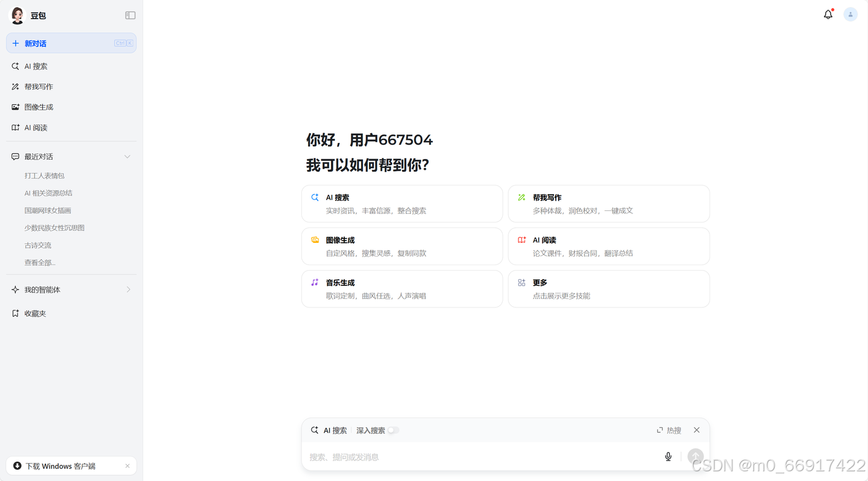Select the AI 阅读 card
The height and width of the screenshot is (481, 868).
point(609,247)
